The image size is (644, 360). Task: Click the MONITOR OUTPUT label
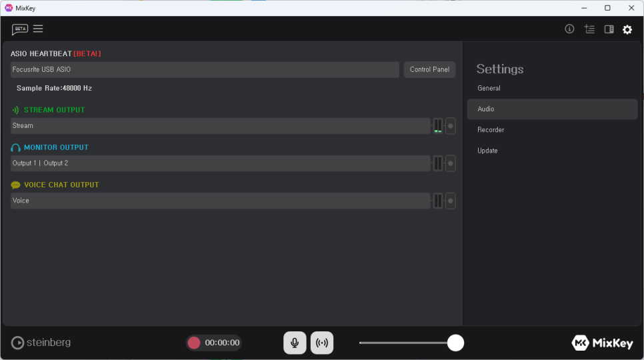point(56,147)
